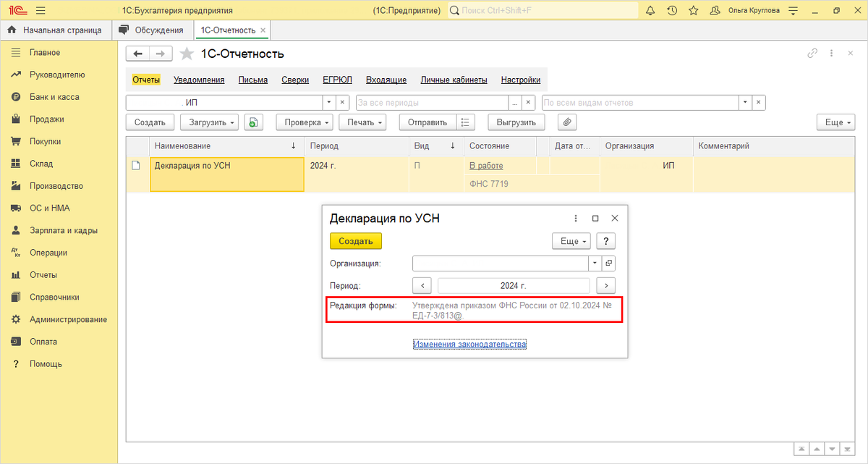Click the 2024 г. period field
868x464 pixels.
[x=514, y=285]
